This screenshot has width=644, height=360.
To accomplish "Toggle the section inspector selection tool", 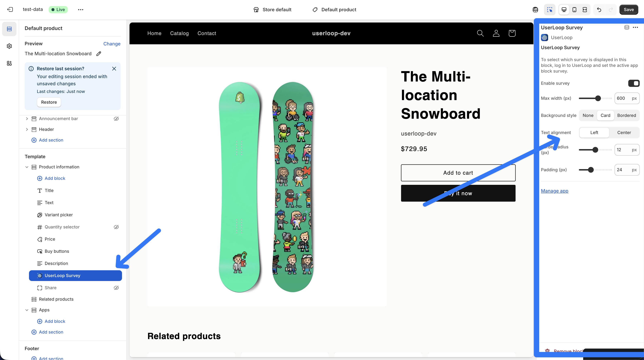I will pos(550,9).
